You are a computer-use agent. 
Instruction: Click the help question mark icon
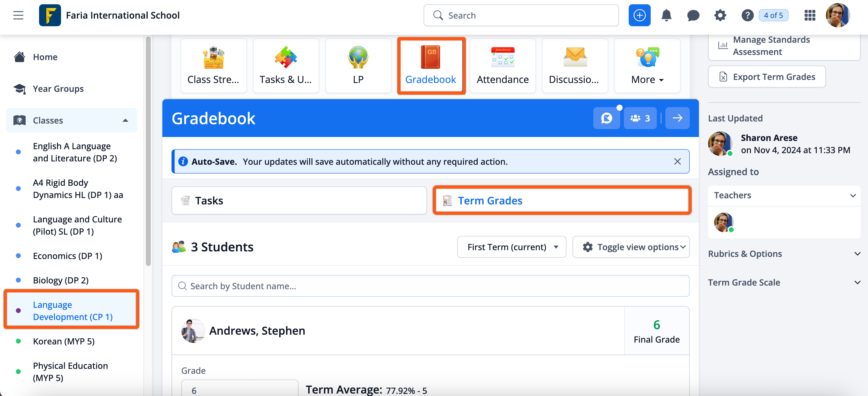pos(747,16)
